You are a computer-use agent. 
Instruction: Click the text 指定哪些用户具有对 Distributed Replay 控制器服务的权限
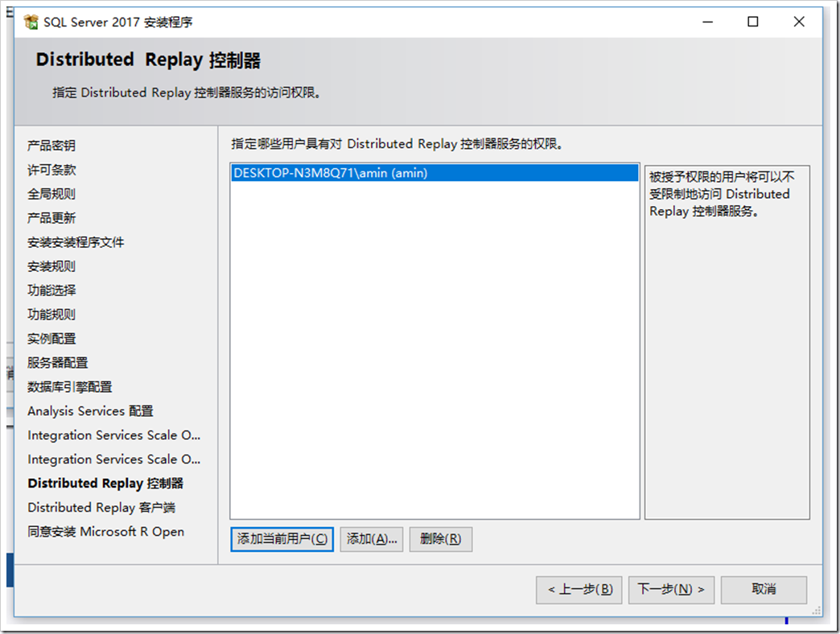point(397,144)
